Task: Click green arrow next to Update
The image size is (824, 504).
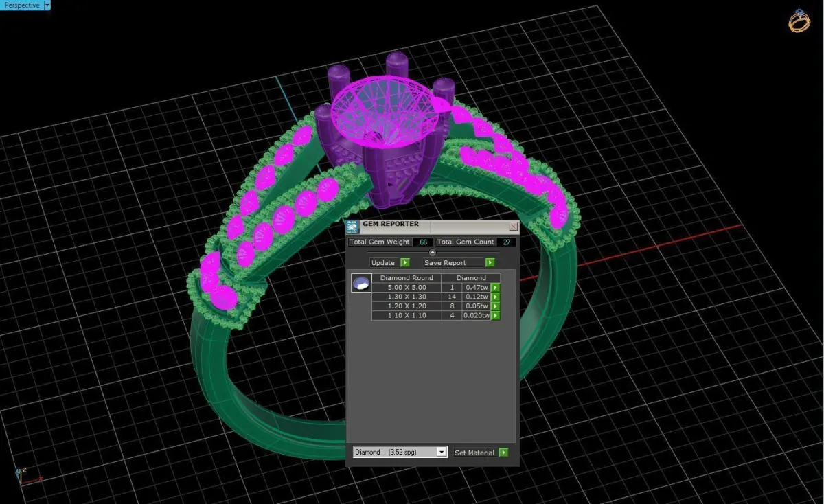Action: (x=405, y=262)
